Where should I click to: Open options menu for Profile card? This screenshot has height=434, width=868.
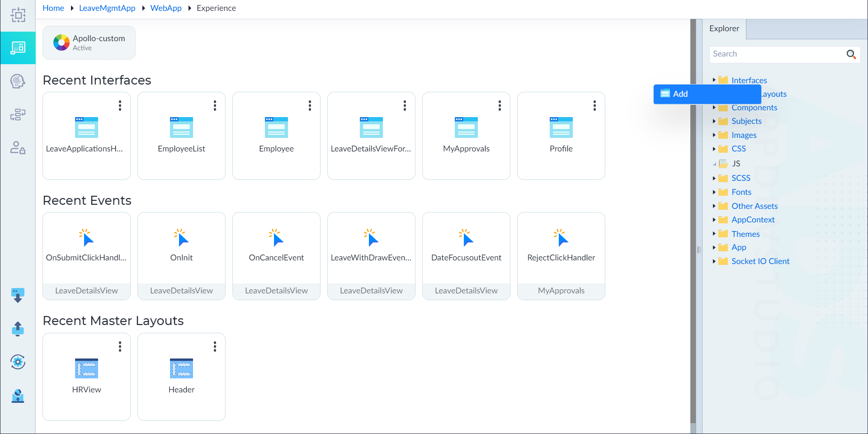[x=594, y=106]
